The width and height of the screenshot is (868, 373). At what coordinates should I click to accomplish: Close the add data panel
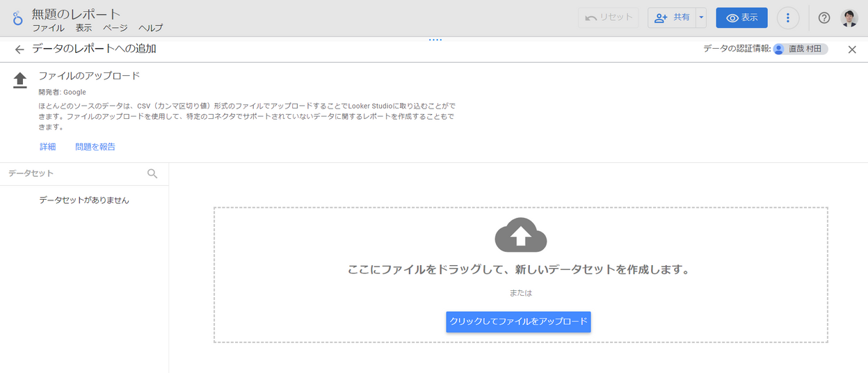(852, 49)
